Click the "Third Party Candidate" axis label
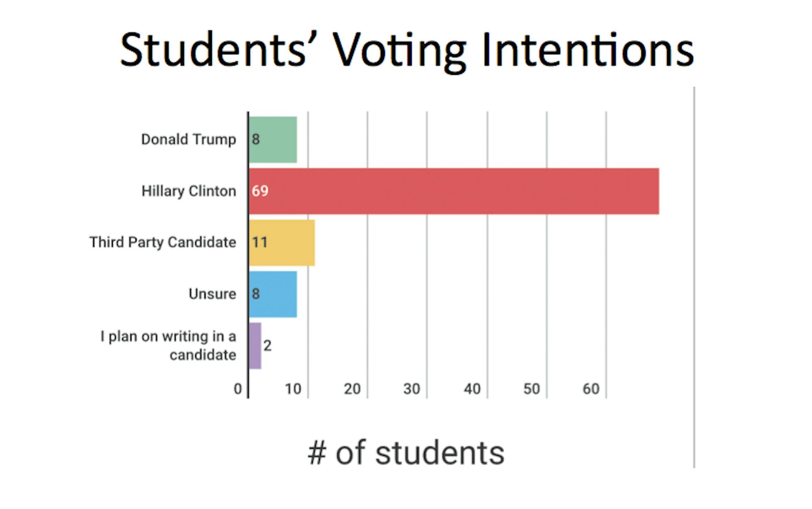Screen dimensions: 812x509 pos(163,242)
